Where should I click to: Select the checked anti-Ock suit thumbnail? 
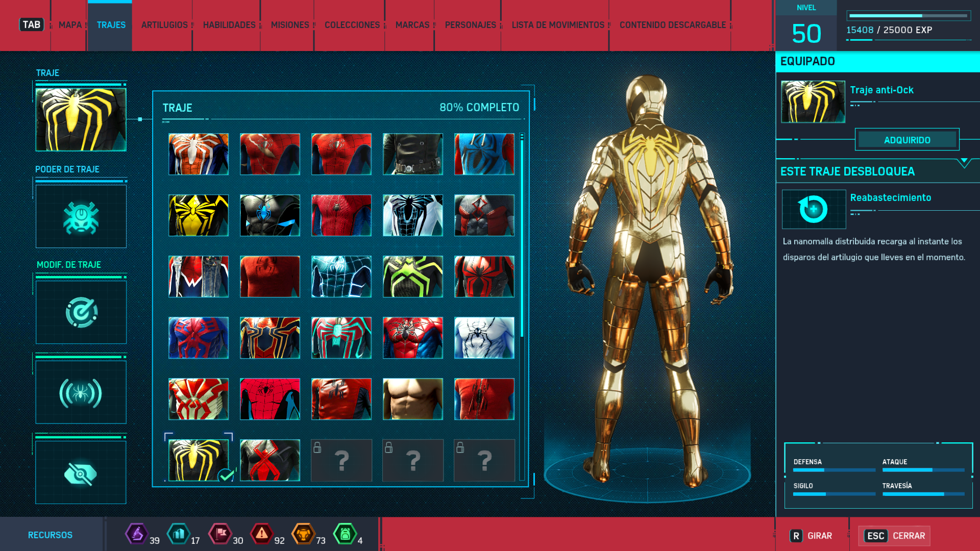[199, 460]
